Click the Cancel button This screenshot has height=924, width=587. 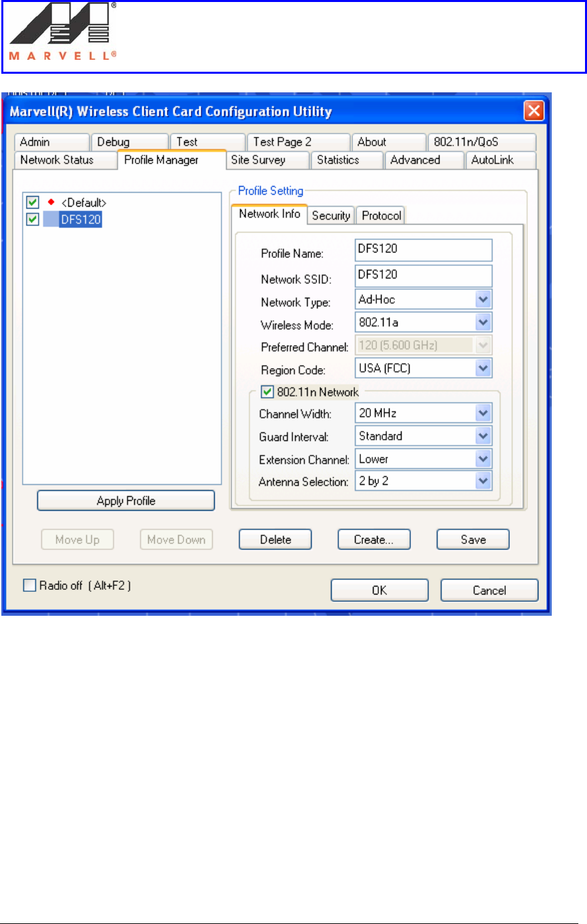pyautogui.click(x=489, y=591)
